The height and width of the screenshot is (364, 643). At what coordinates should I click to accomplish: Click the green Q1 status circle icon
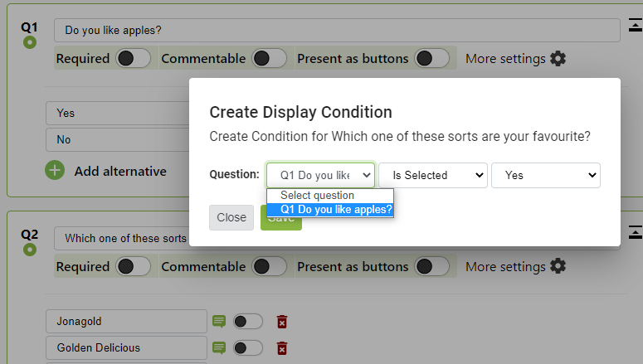tap(30, 42)
